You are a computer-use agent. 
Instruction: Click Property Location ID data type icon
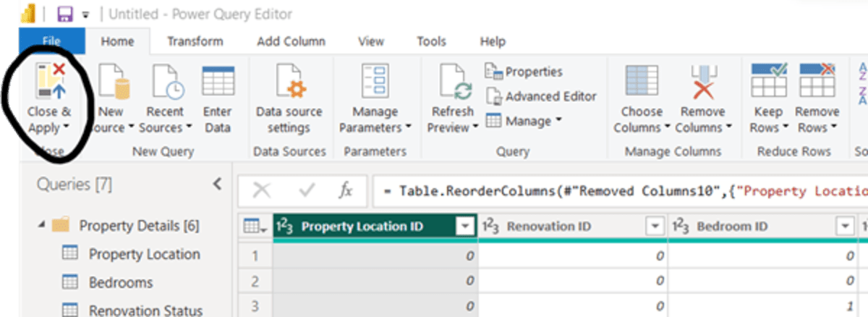[285, 227]
